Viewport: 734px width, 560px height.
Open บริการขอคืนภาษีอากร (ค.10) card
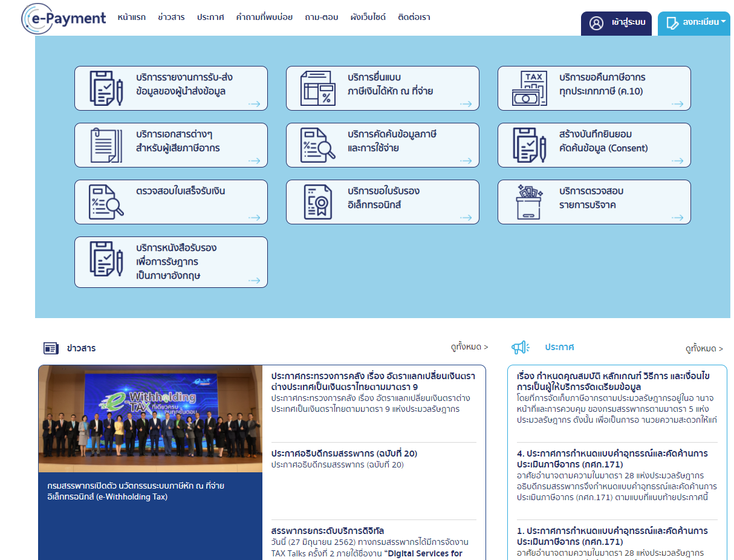click(594, 88)
